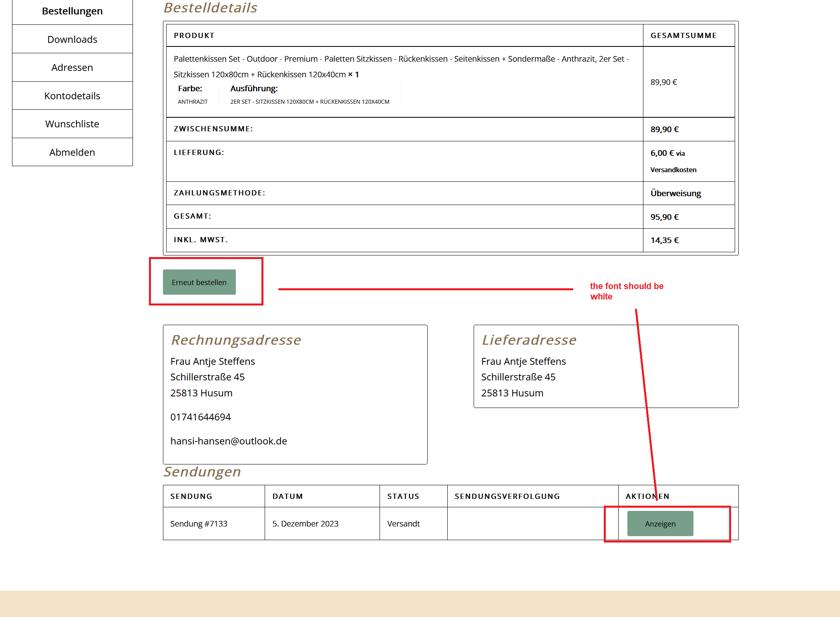Click Schillerstraße 45 in Lieferadresse

pos(518,377)
